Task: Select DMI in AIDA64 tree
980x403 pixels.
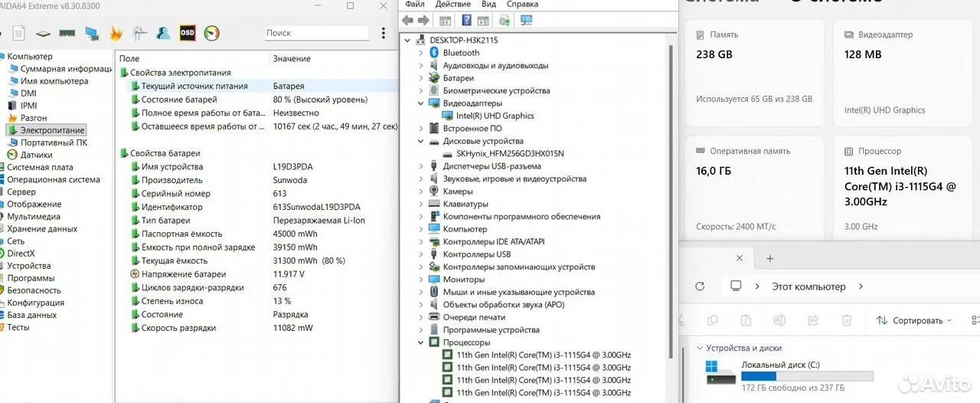Action: 22,93
